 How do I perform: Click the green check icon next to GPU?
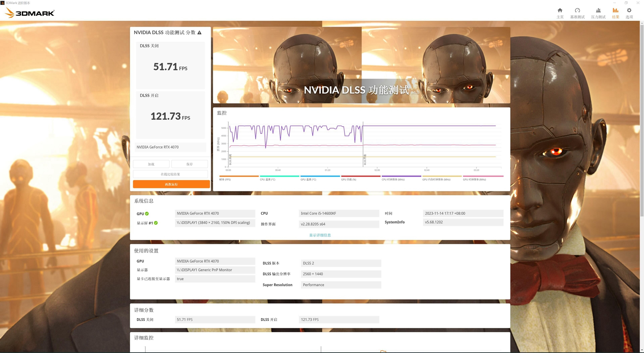pyautogui.click(x=147, y=214)
